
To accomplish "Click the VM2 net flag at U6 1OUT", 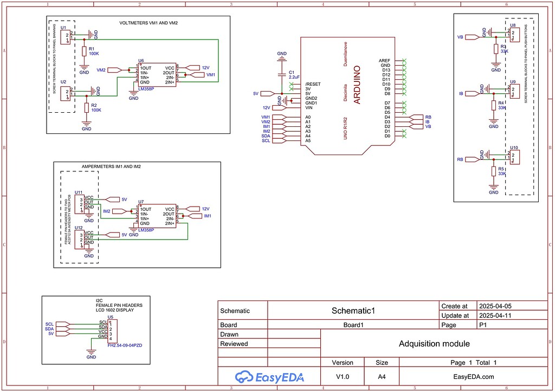I will pyautogui.click(x=114, y=70).
